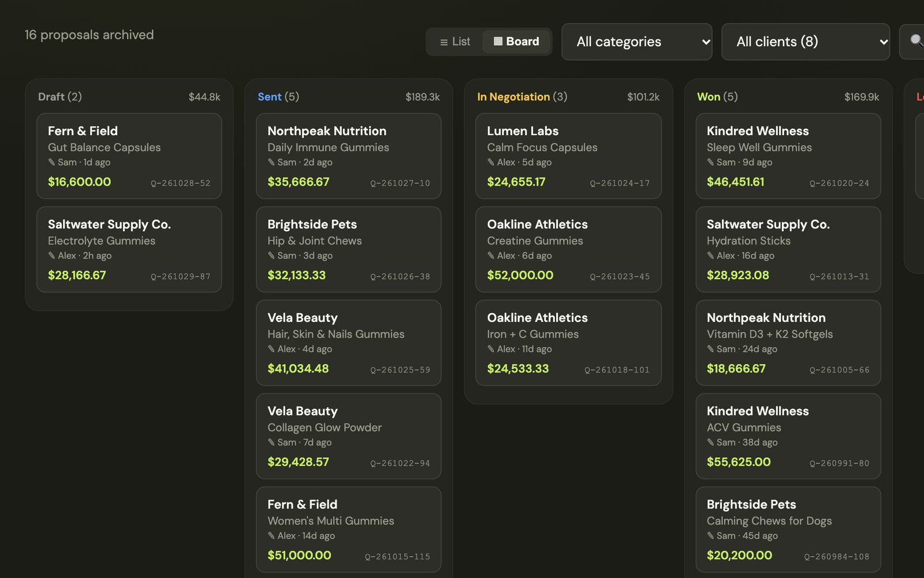Click the $169.9k Won column total
The height and width of the screenshot is (578, 924).
862,97
